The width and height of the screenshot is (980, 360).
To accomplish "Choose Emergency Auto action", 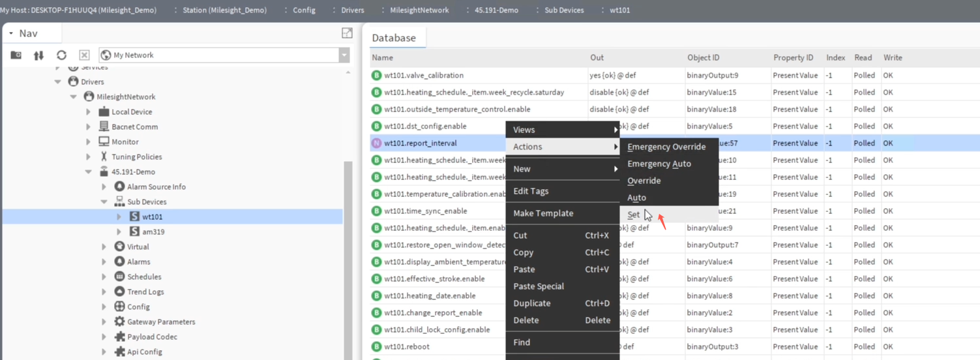I will click(668, 164).
